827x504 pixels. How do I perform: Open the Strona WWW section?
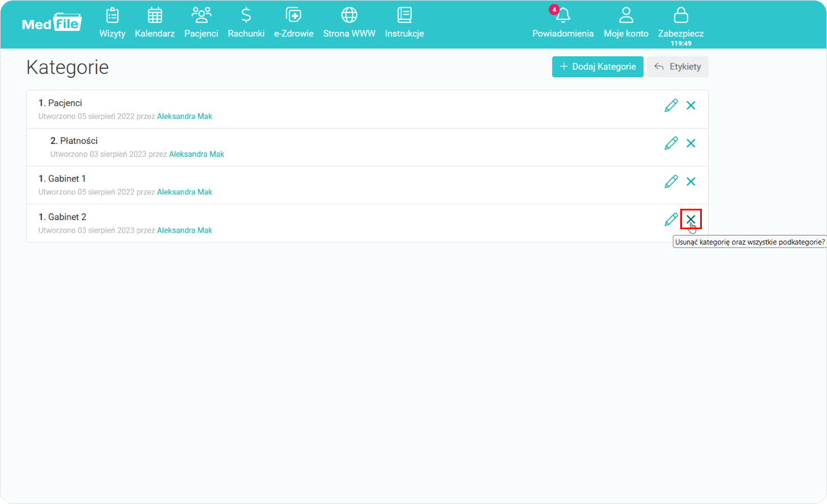coord(349,23)
